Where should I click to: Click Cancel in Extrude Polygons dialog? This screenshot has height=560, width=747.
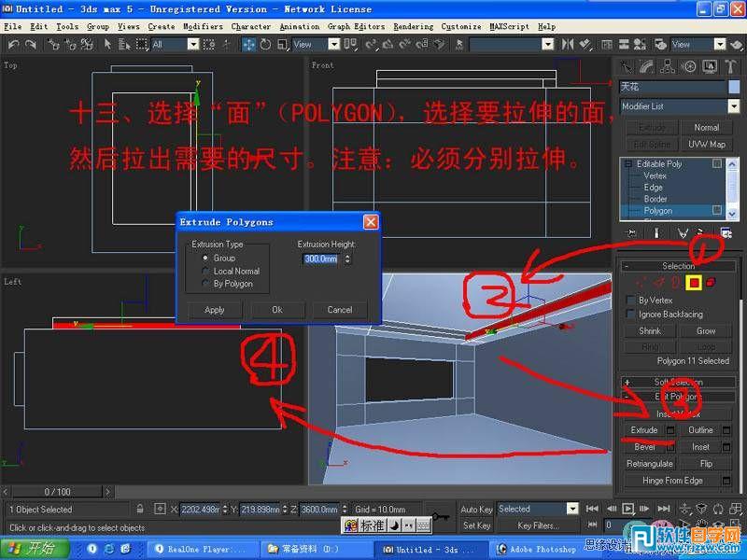tap(340, 310)
